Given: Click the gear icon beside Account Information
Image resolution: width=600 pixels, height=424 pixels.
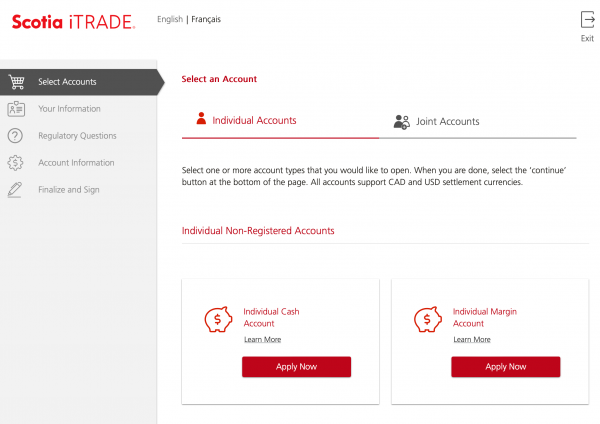Looking at the screenshot, I should coord(16,163).
